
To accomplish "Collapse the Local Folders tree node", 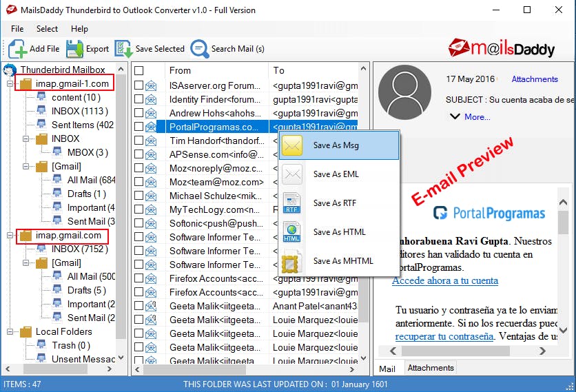I will [10, 332].
